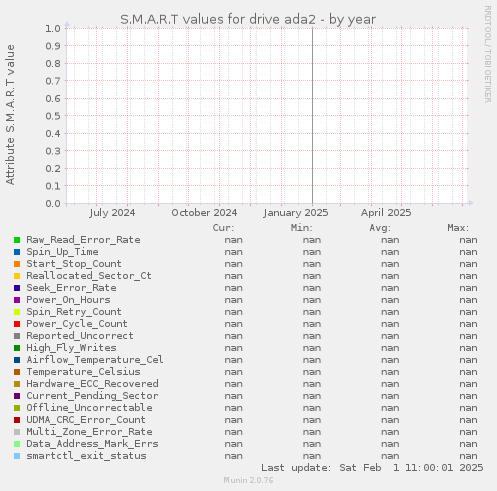The image size is (497, 491).
Task: Click the Attribute S.M.A.R.T value axis title
Action: point(10,115)
